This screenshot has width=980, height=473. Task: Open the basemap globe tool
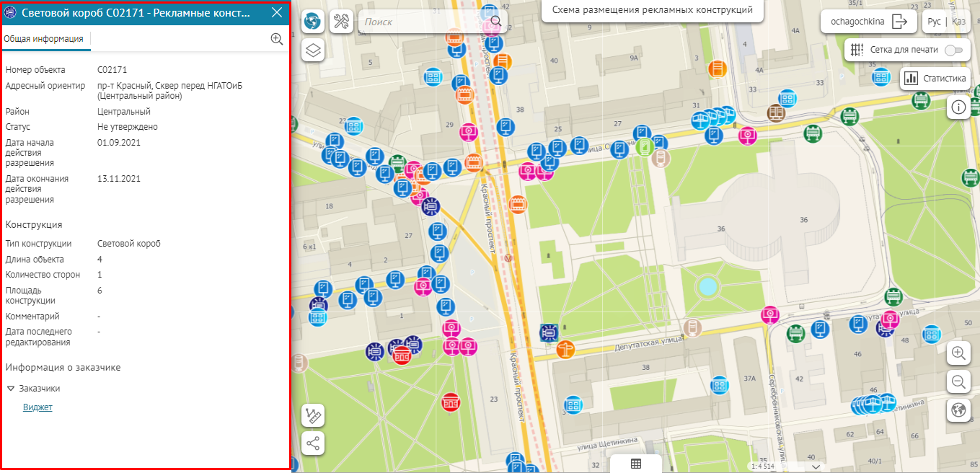pos(313,22)
